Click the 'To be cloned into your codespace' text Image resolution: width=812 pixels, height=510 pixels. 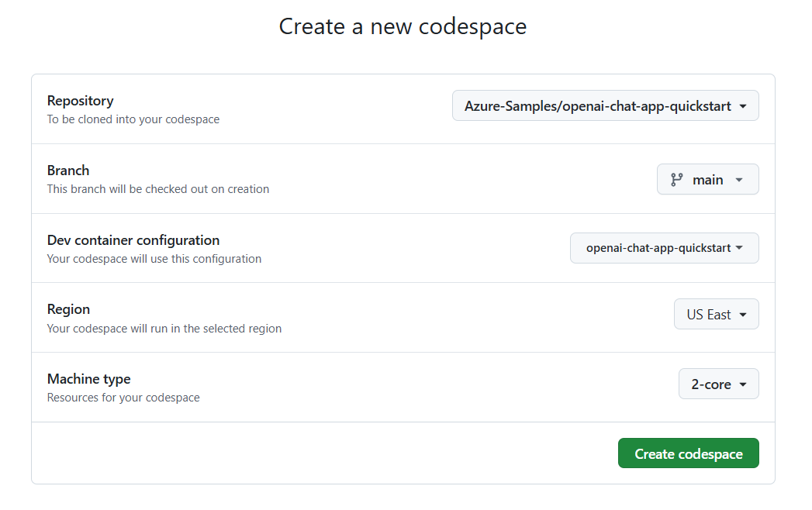133,119
